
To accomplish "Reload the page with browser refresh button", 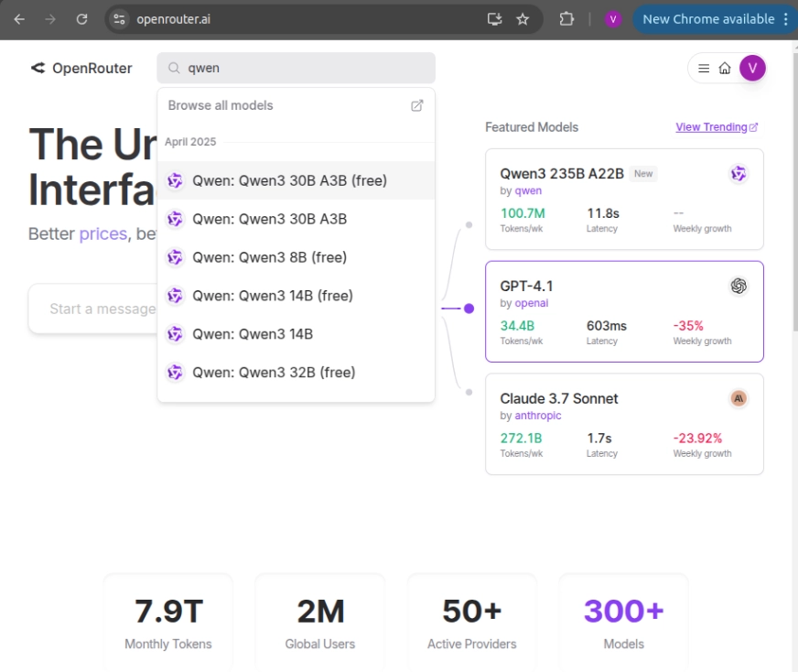I will pos(81,19).
